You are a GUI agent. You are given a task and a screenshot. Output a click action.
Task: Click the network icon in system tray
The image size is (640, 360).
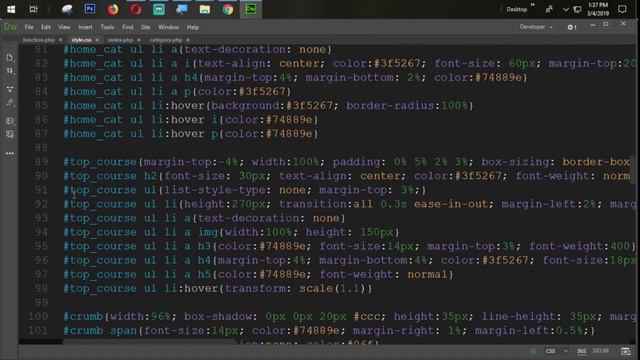pos(577,9)
